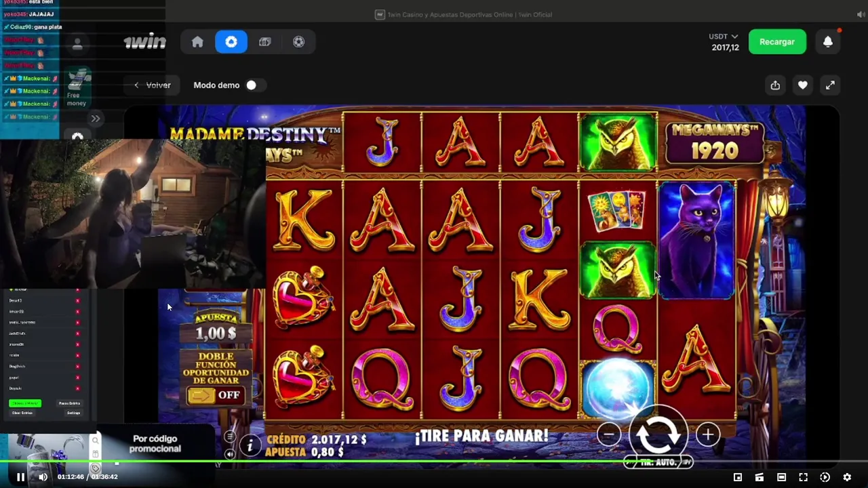The width and height of the screenshot is (868, 488).
Task: Click the video timestamp 01:12:46
Action: click(x=71, y=477)
